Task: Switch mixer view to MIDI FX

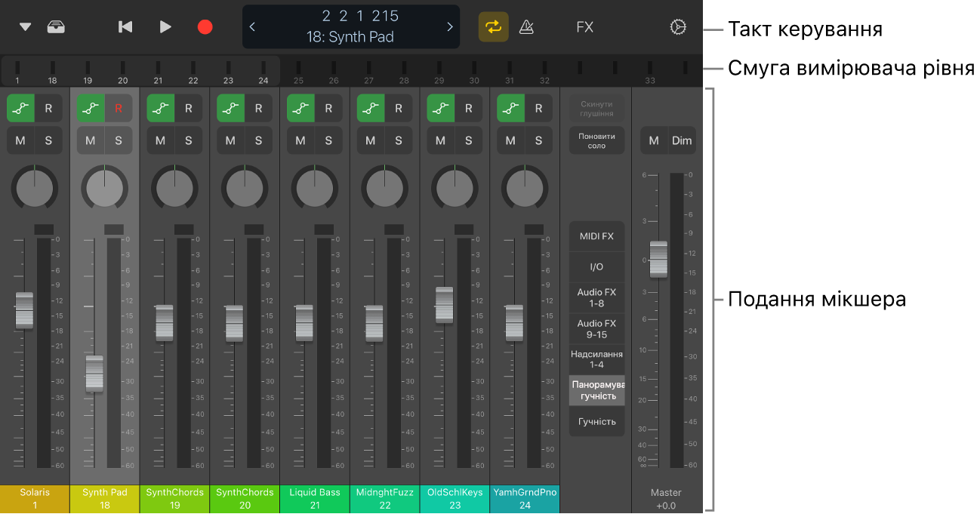Action: point(596,236)
